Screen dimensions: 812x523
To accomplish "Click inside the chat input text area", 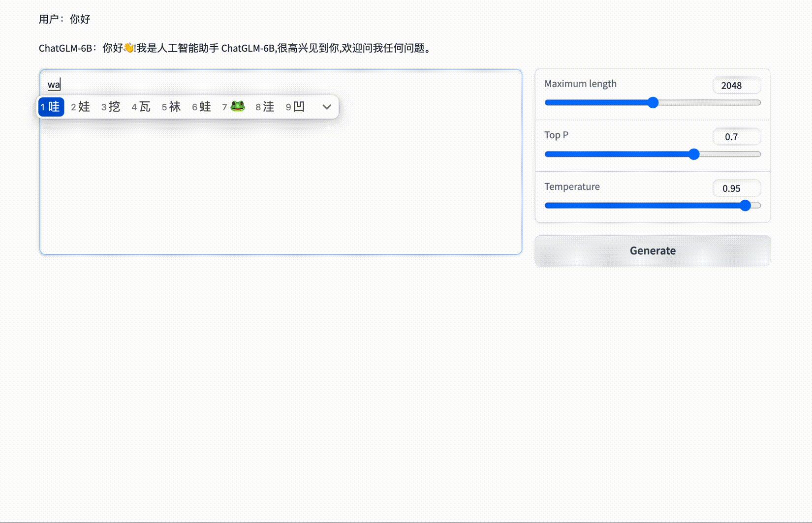I will click(x=281, y=197).
